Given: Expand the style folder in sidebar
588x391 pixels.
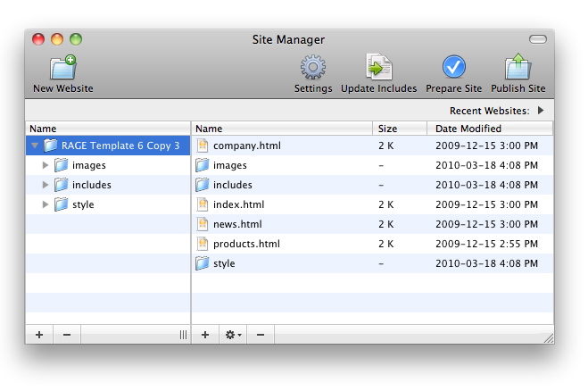Looking at the screenshot, I should [46, 204].
